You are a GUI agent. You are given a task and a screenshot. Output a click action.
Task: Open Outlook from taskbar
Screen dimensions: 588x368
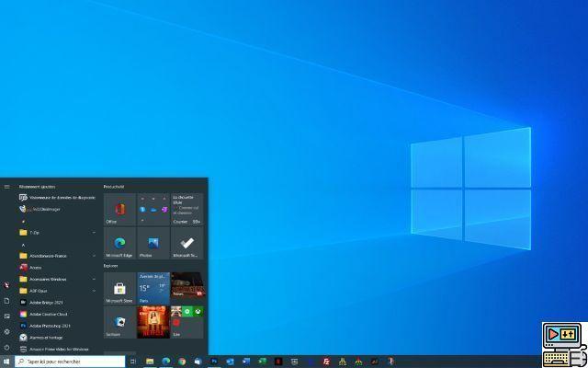tap(231, 362)
